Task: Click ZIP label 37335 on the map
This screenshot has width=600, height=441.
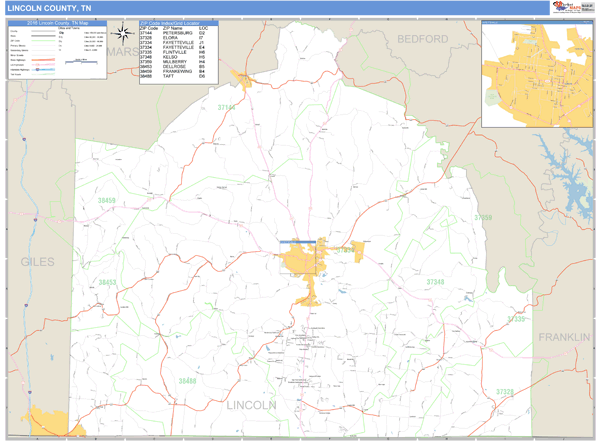Action: click(x=516, y=319)
